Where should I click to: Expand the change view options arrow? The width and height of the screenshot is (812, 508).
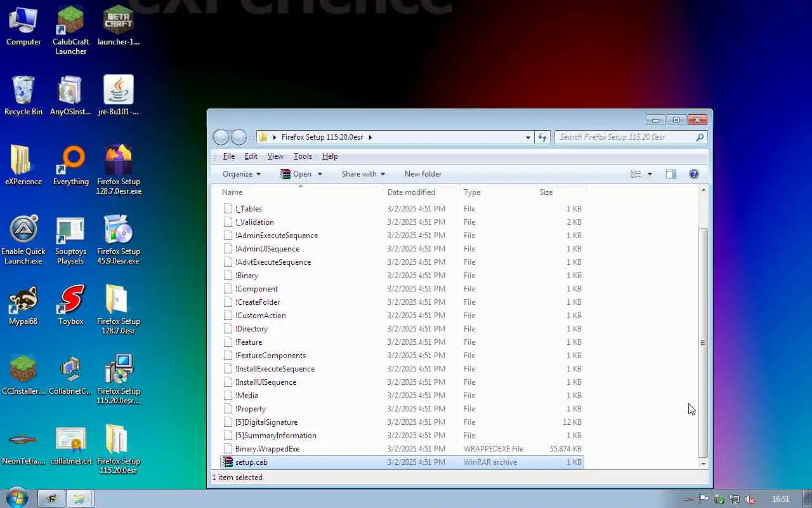click(x=650, y=174)
